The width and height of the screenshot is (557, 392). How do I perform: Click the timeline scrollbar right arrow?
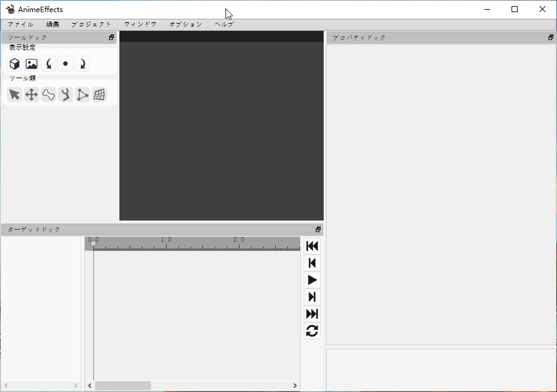tap(295, 385)
